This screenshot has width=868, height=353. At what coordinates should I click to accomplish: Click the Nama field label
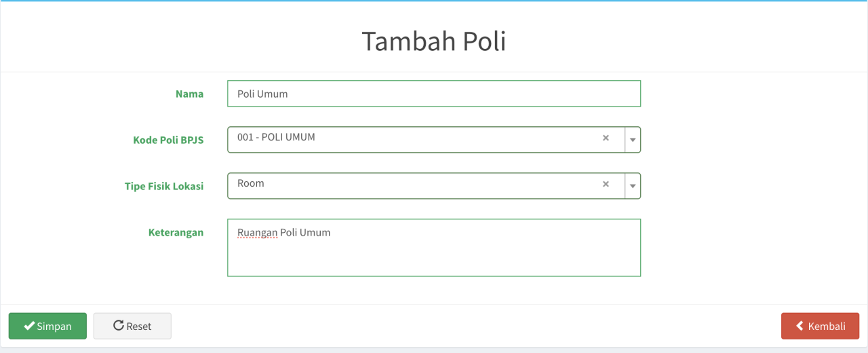point(189,94)
